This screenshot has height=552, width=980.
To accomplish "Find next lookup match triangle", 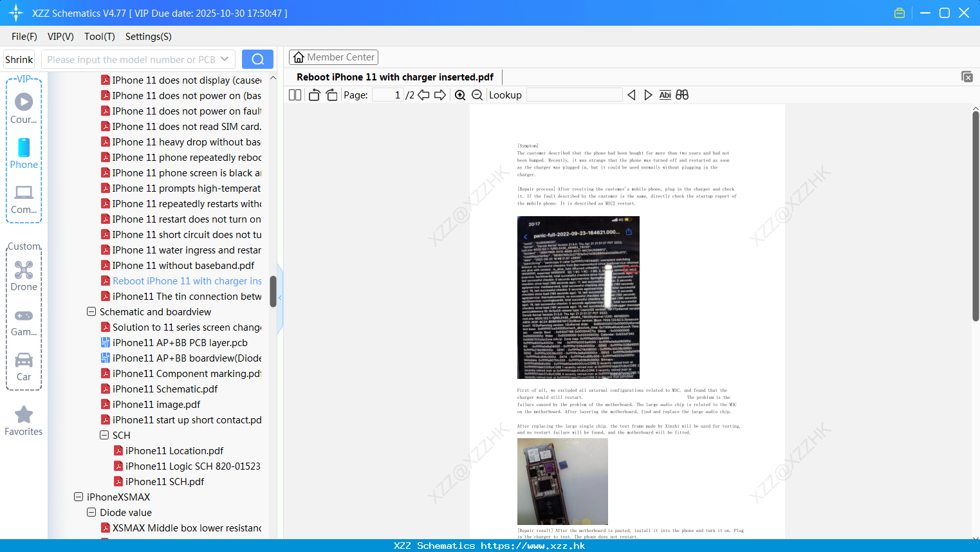I will pyautogui.click(x=648, y=95).
